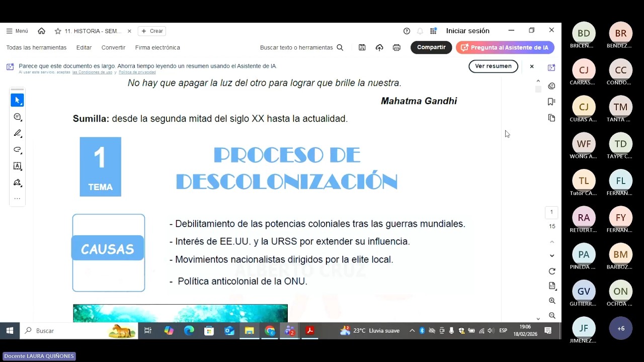Open las Condiciones de uso link
Screen dimensions: 644x362
(92, 72)
